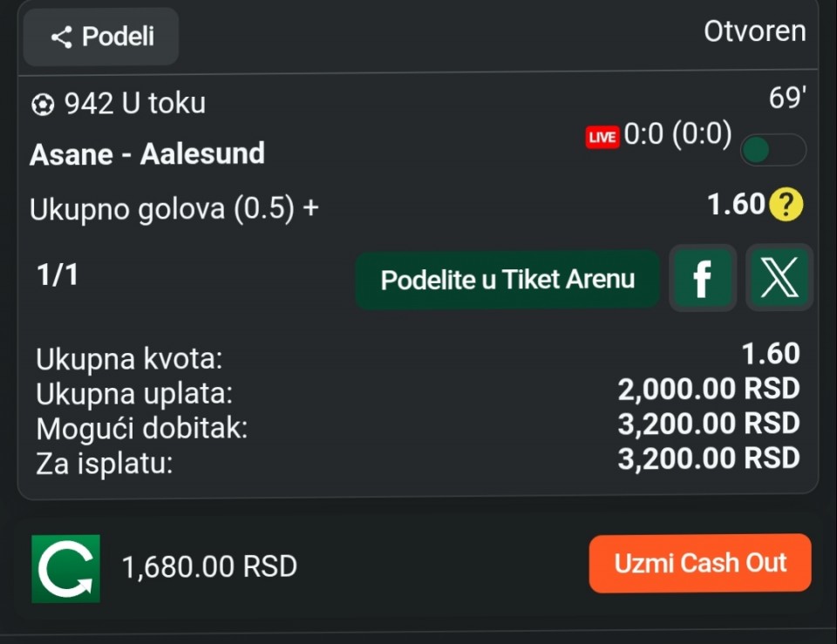837x644 pixels.
Task: Click the Otvoren ticket status label
Action: coord(754,31)
